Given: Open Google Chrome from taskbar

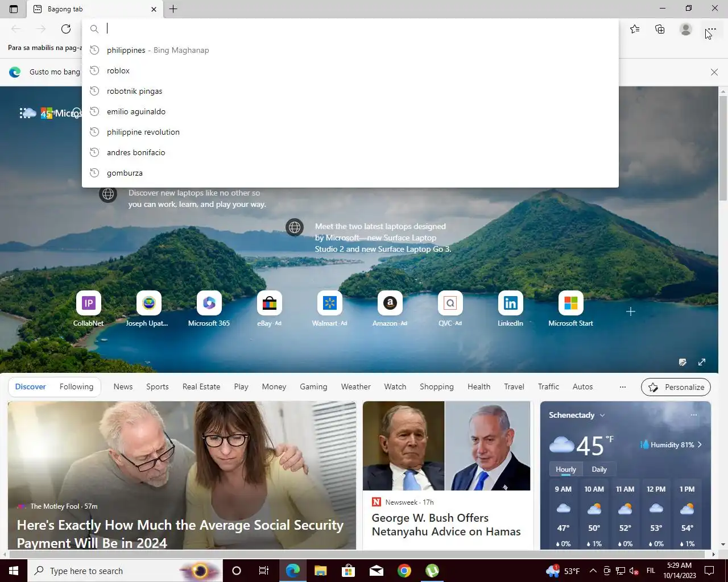Looking at the screenshot, I should click(404, 571).
